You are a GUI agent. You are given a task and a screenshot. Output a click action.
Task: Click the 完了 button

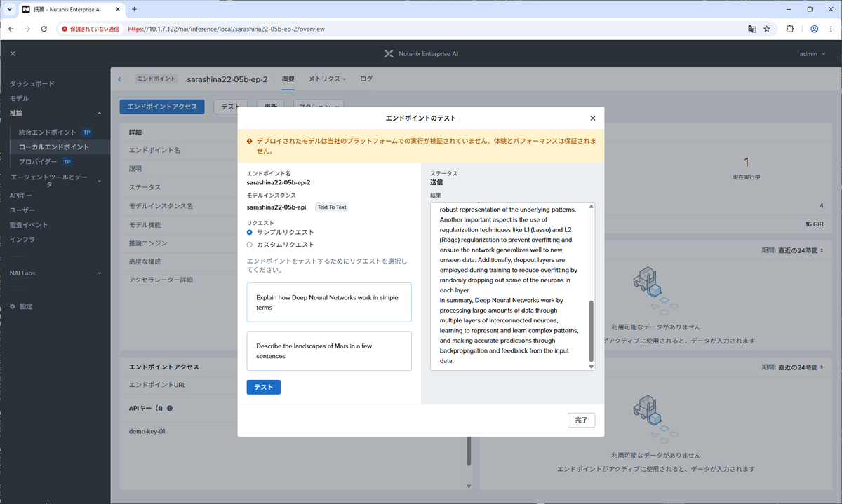pos(582,420)
